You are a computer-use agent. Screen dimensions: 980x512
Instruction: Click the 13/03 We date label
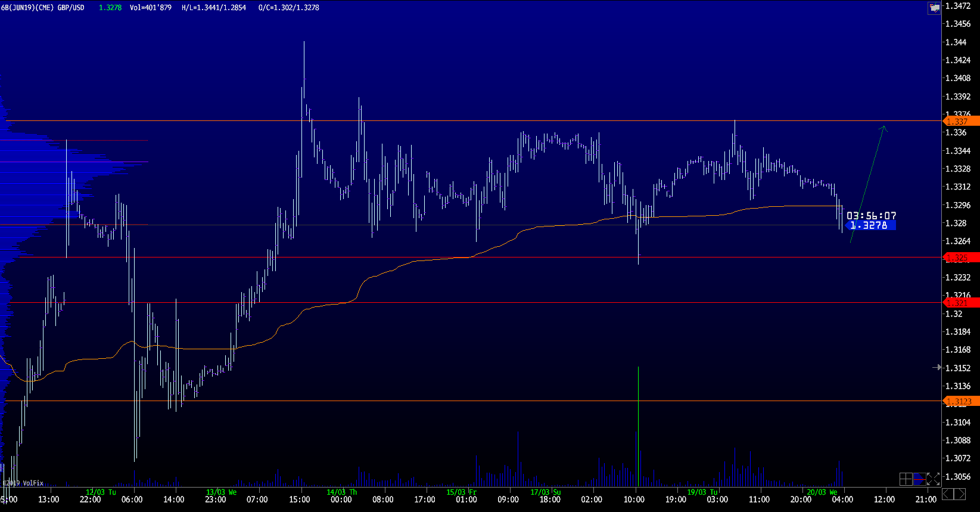221,492
